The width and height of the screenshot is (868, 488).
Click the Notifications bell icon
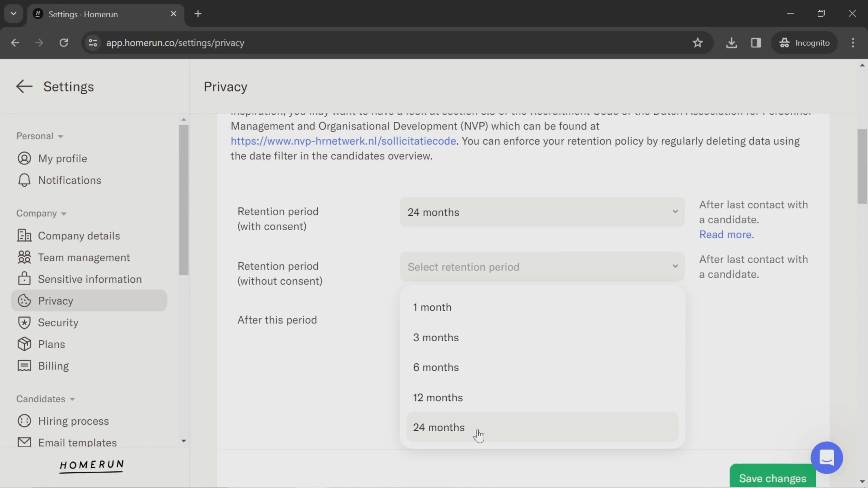pos(24,180)
